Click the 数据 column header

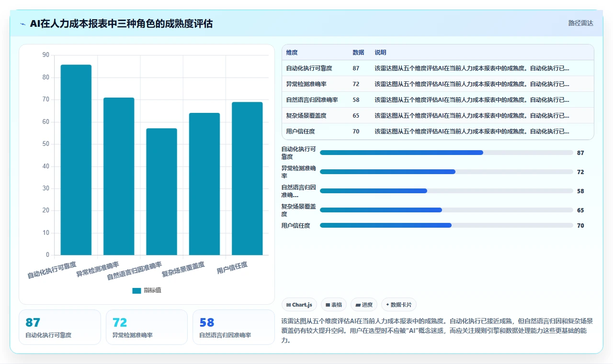point(358,53)
